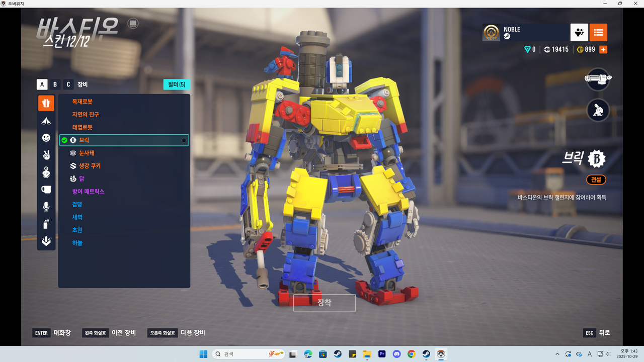The height and width of the screenshot is (362, 644).
Task: Open the orange main menu list button
Action: 598,32
